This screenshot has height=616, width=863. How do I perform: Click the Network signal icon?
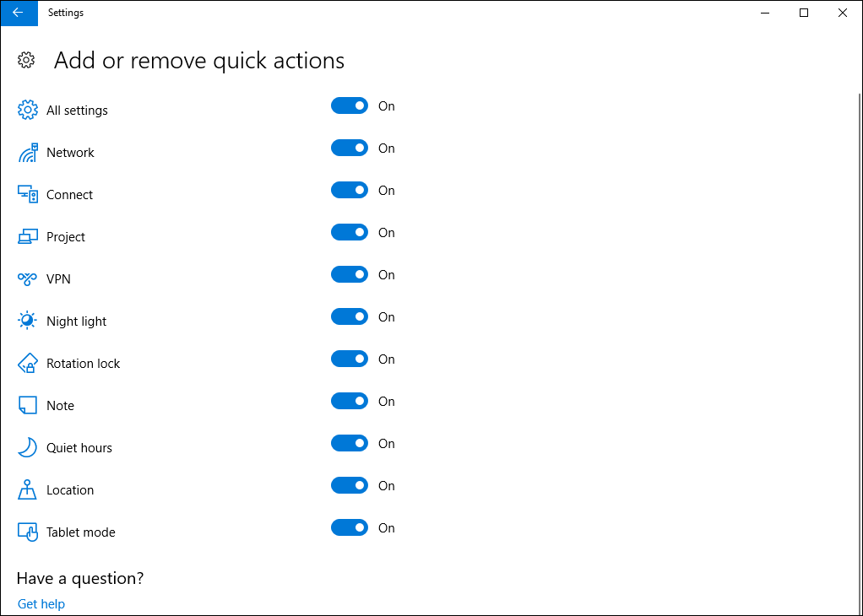(x=27, y=152)
